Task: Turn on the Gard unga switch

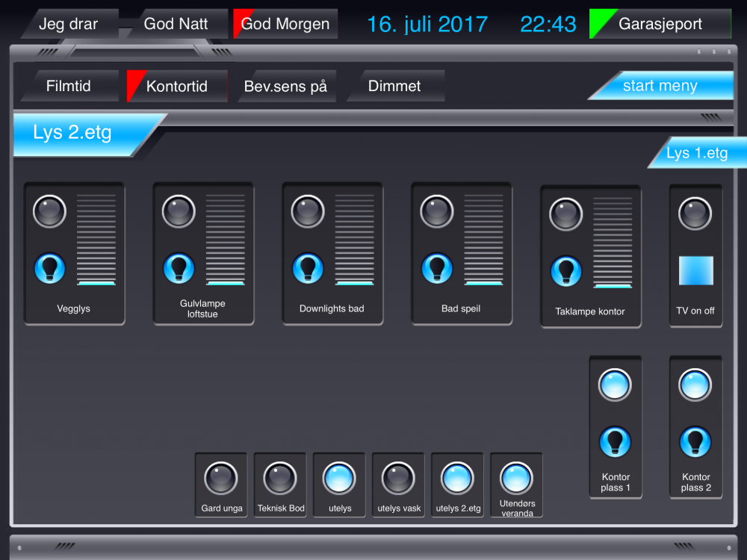Action: click(221, 478)
